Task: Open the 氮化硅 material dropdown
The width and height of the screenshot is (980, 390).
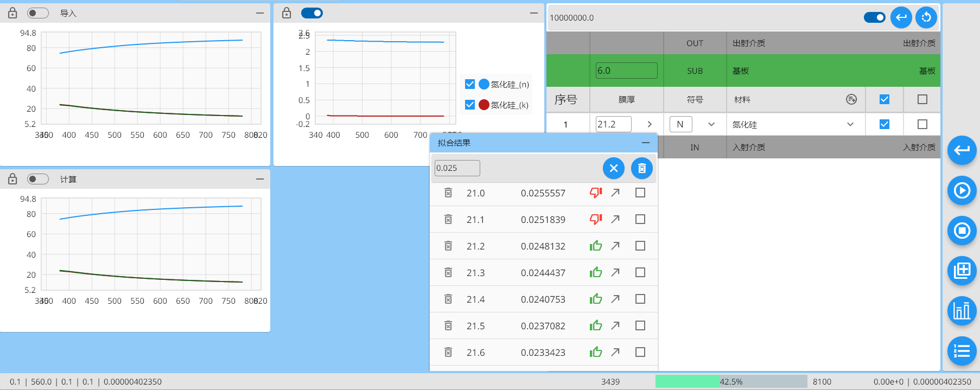Action: pos(850,124)
